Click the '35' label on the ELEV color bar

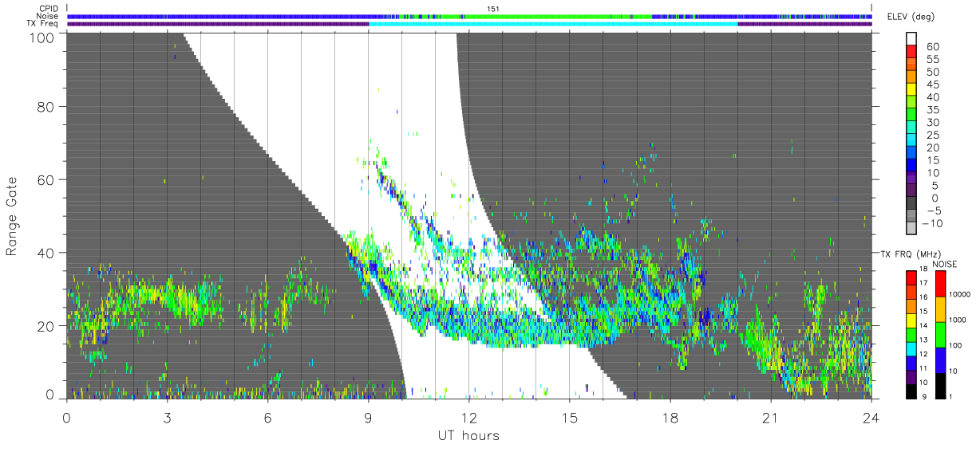pyautogui.click(x=931, y=110)
